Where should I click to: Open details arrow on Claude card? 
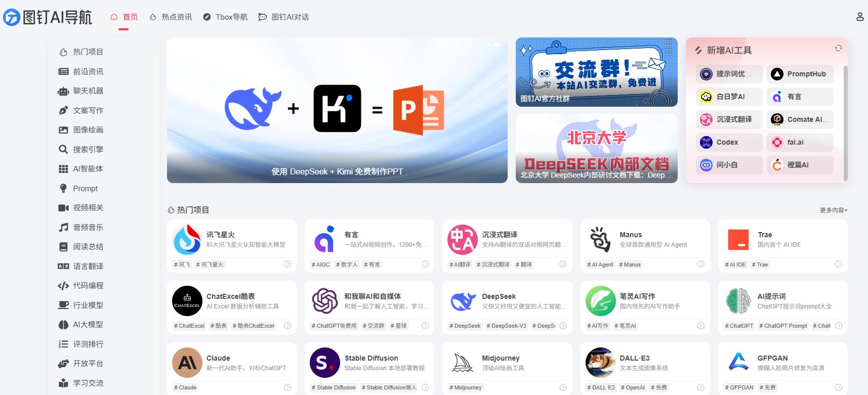click(287, 387)
